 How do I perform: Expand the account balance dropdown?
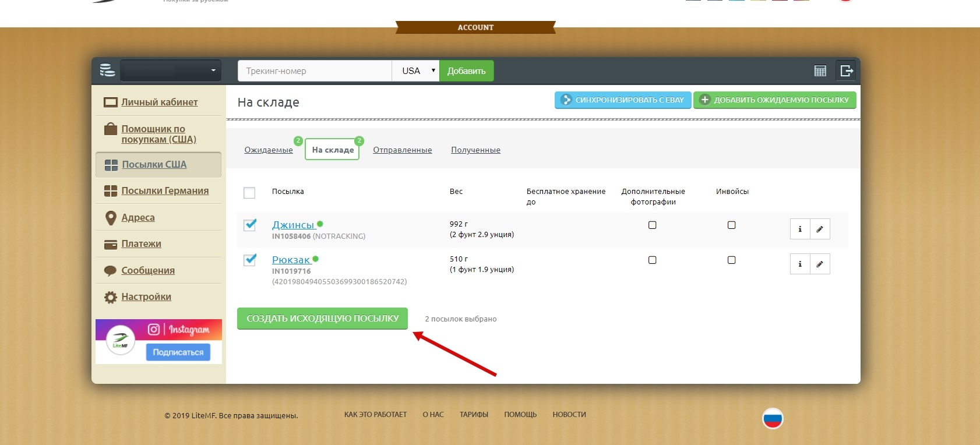(171, 71)
